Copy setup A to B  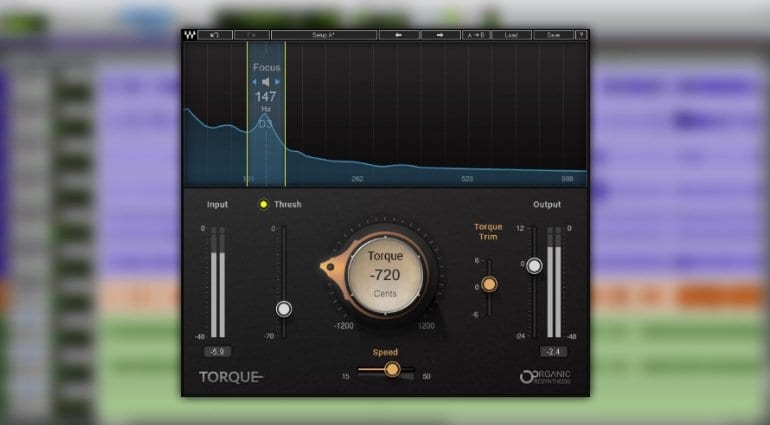coord(476,35)
